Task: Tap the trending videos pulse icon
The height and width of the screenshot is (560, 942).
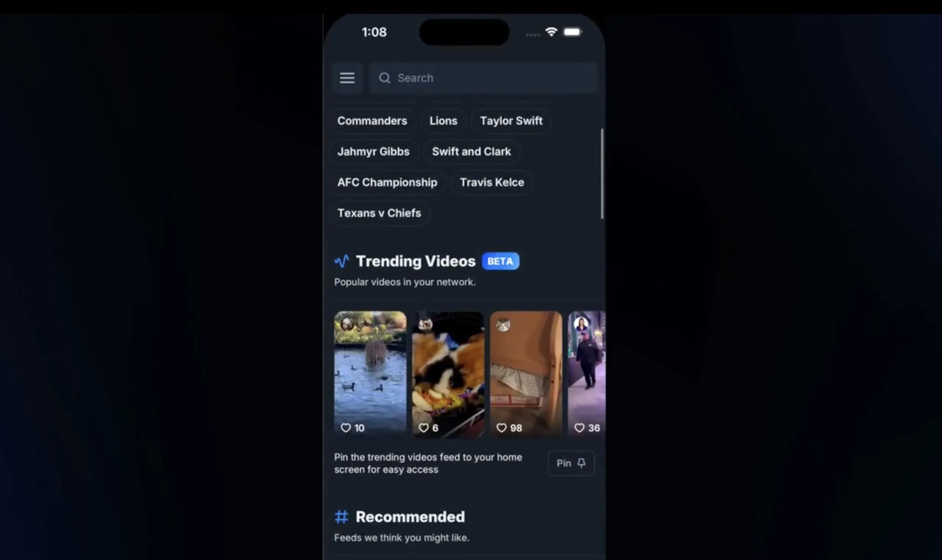Action: pyautogui.click(x=341, y=261)
